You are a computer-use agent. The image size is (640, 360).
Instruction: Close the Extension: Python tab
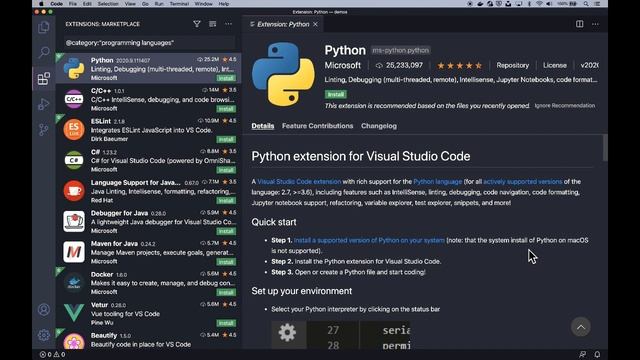click(x=316, y=24)
